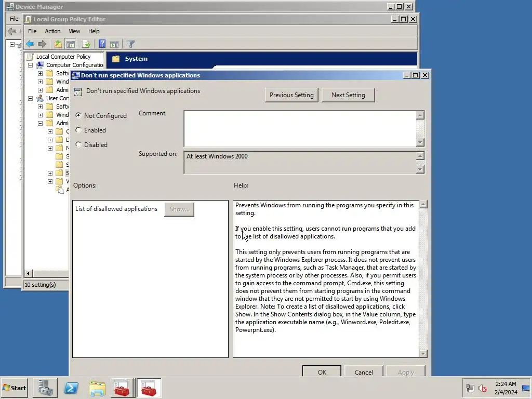
Task: Switch to the first red toolbox taskbar window
Action: (x=122, y=388)
